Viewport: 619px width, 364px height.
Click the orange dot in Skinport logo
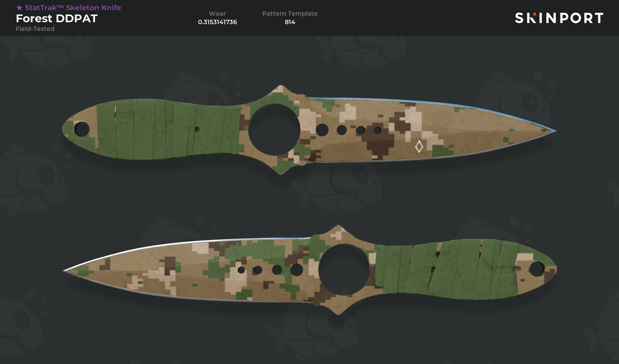(x=535, y=14)
